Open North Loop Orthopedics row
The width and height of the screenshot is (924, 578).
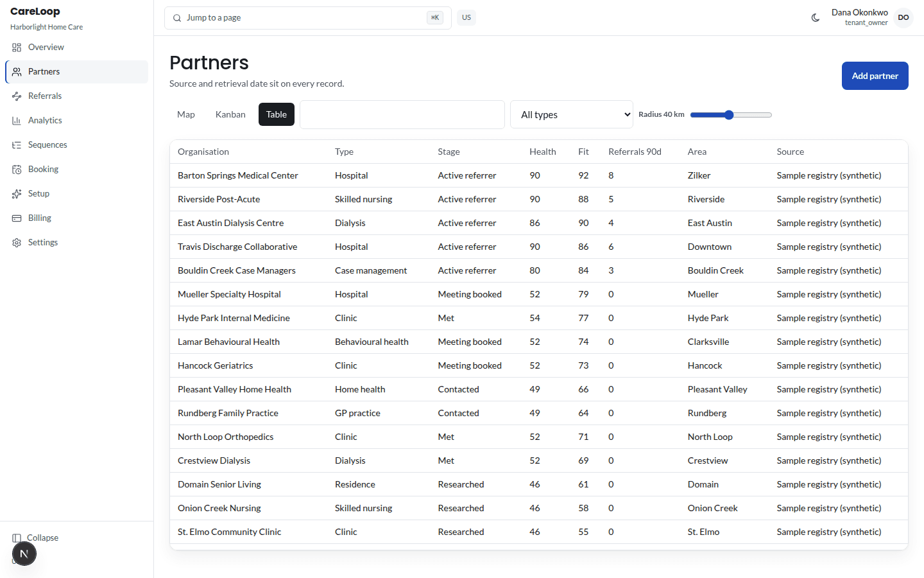[x=539, y=437]
